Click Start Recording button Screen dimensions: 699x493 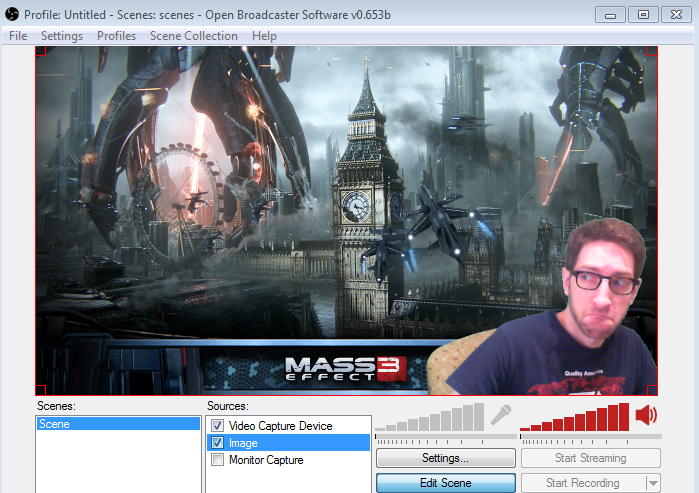coord(583,483)
